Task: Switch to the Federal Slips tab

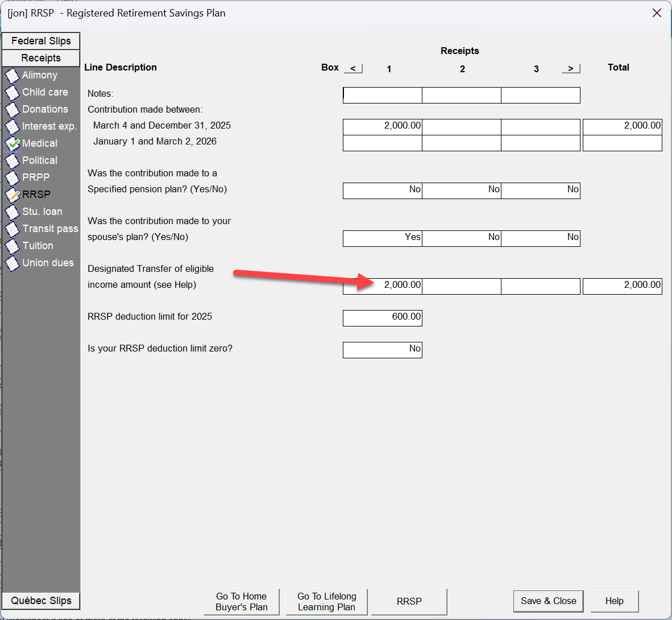Action: [x=41, y=41]
